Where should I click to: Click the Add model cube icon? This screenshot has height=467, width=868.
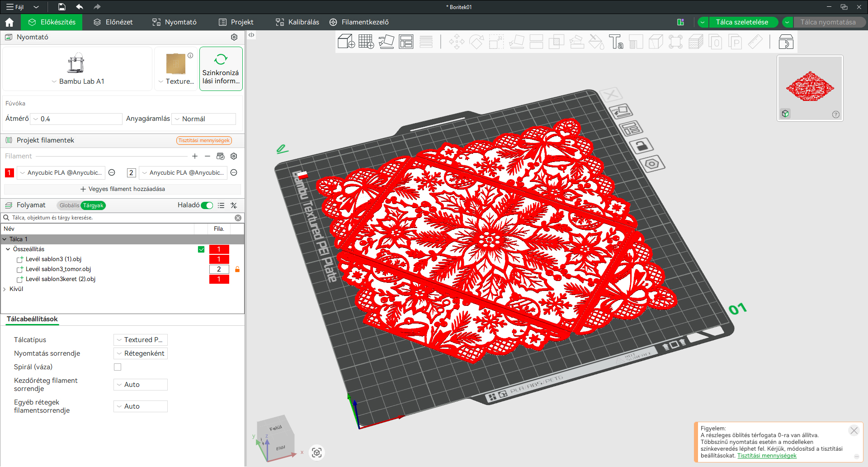346,42
